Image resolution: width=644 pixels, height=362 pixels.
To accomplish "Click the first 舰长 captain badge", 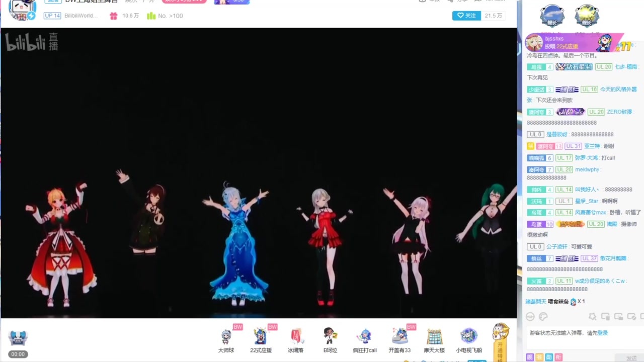I will click(x=552, y=16).
